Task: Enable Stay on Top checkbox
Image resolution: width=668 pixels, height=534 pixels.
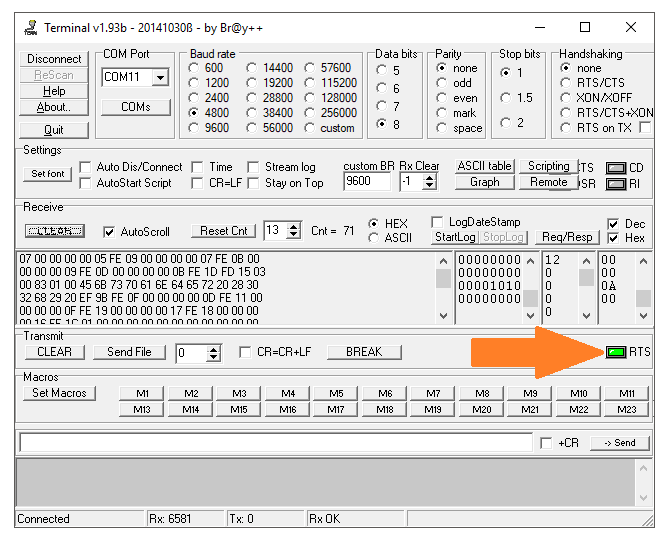Action: (253, 183)
